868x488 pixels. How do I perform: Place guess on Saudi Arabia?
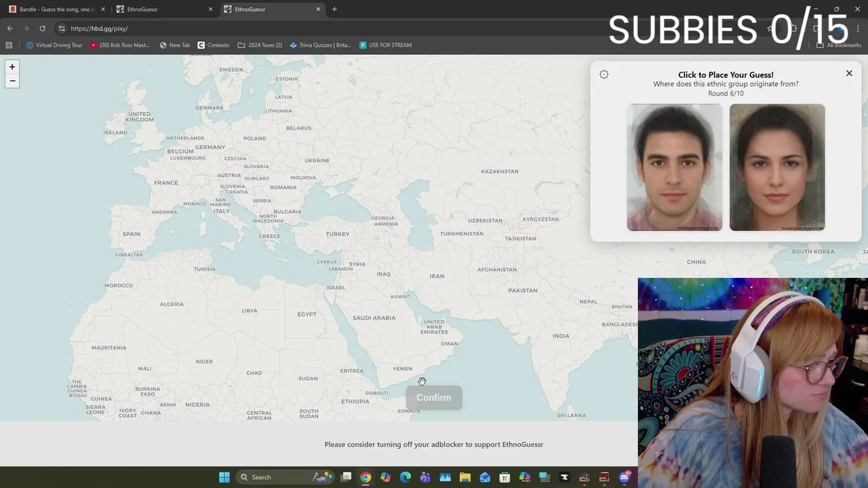click(374, 317)
